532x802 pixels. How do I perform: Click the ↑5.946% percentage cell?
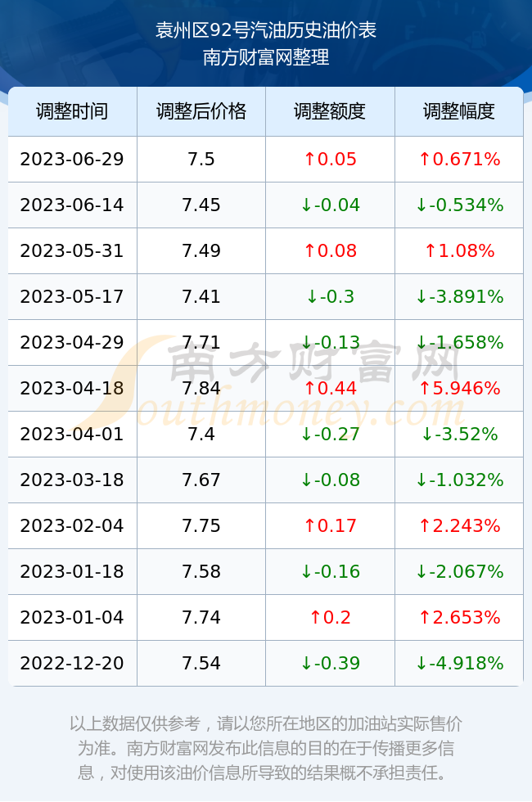pyautogui.click(x=459, y=388)
